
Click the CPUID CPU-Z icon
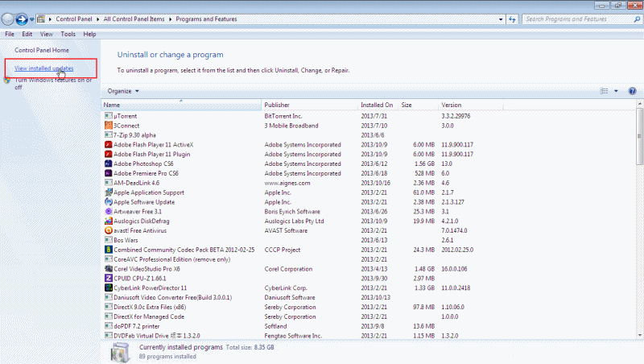point(109,278)
